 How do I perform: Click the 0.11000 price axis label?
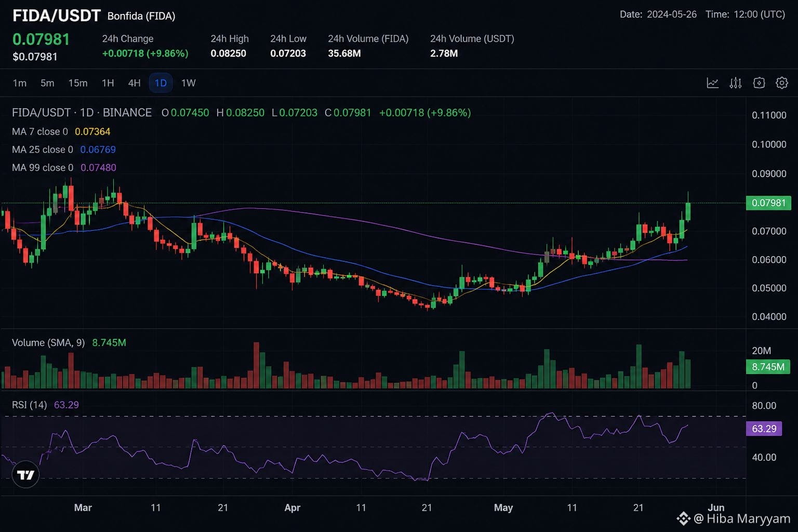point(769,115)
